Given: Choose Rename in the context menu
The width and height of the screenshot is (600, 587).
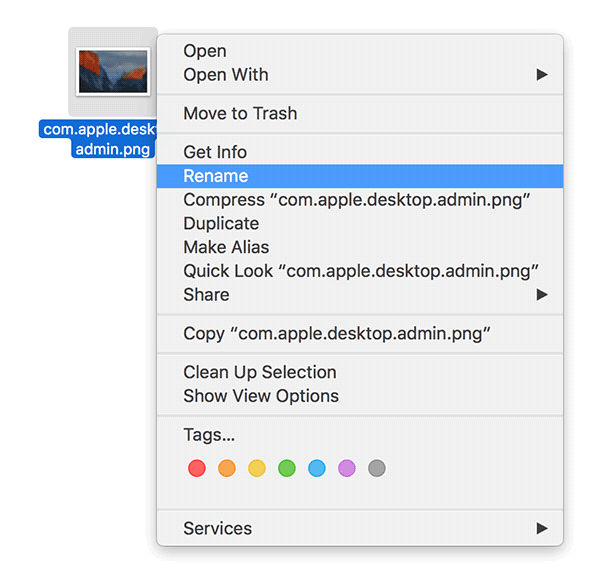Looking at the screenshot, I should point(216,176).
